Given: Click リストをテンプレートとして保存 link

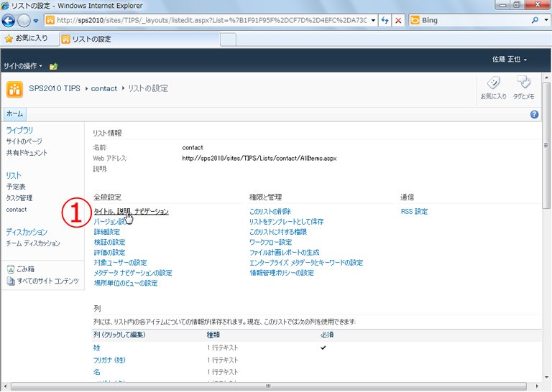Looking at the screenshot, I should [x=286, y=222].
